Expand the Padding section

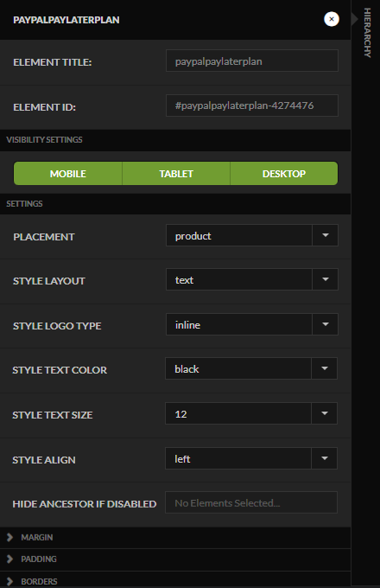point(175,559)
